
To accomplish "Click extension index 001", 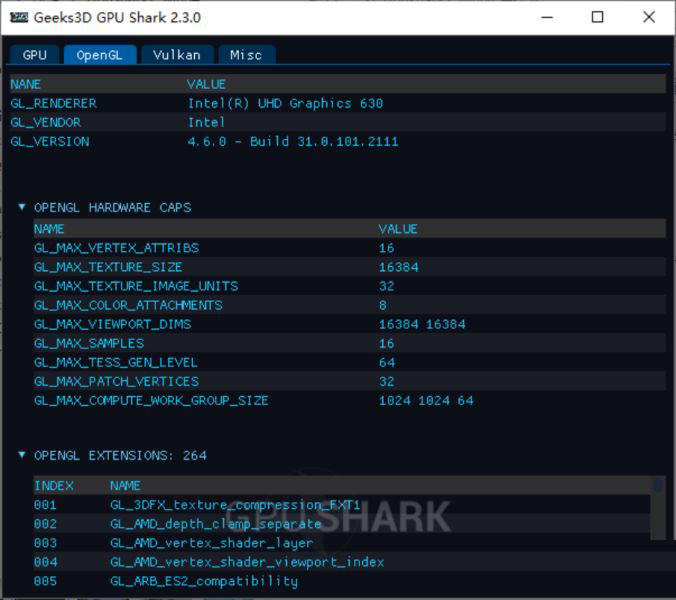I will click(45, 505).
